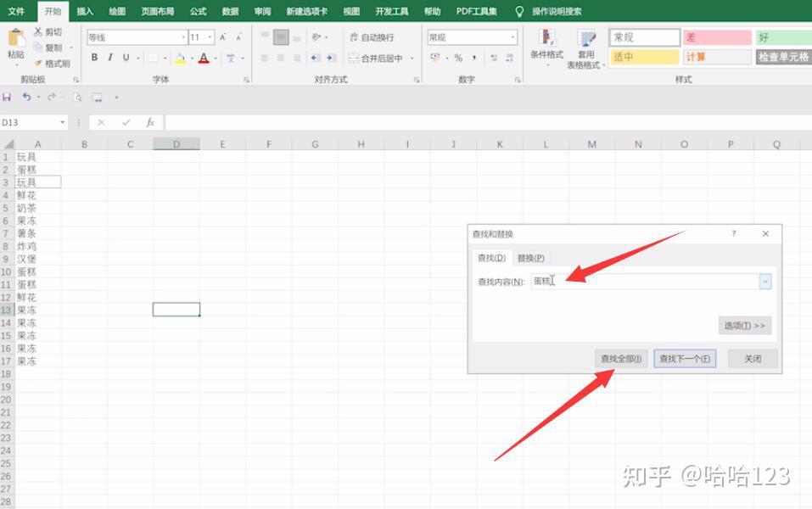Screen dimensions: 812x509
Task: Open the font size dropdown
Action: tap(210, 37)
